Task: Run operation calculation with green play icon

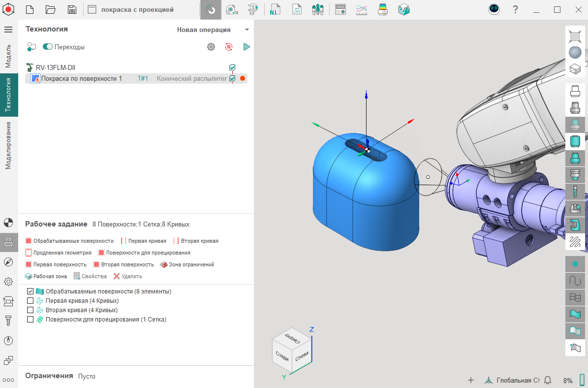Action: click(x=247, y=47)
